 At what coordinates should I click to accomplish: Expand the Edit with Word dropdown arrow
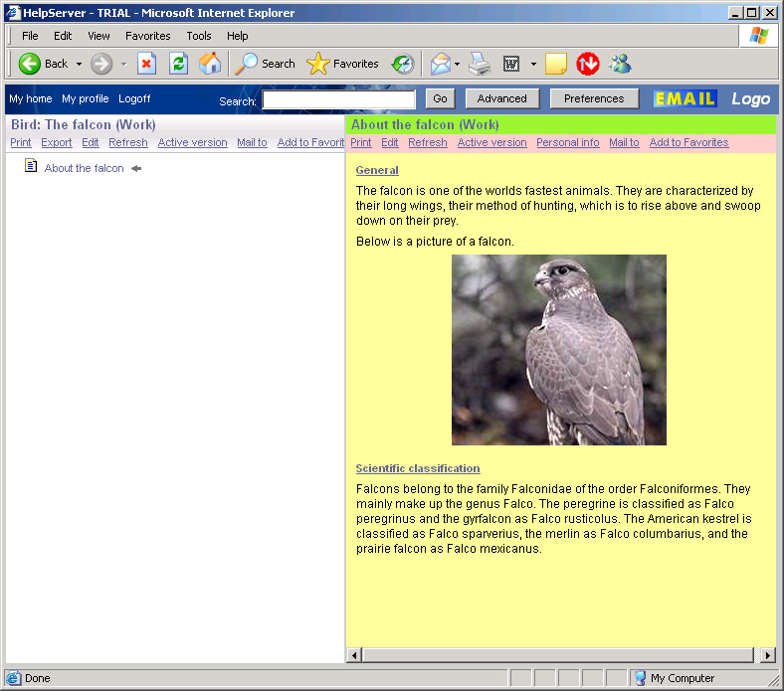(x=533, y=65)
